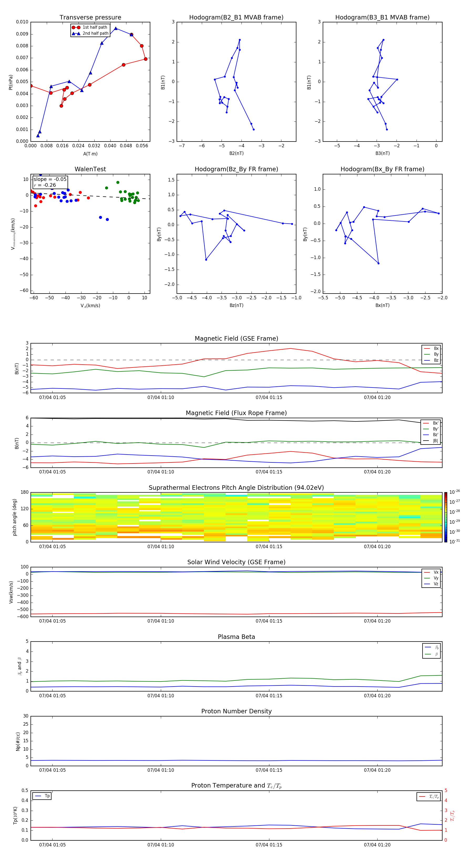473x868 pixels.
Task: Select |B| entry in Flux Rope legend
Action: click(431, 441)
